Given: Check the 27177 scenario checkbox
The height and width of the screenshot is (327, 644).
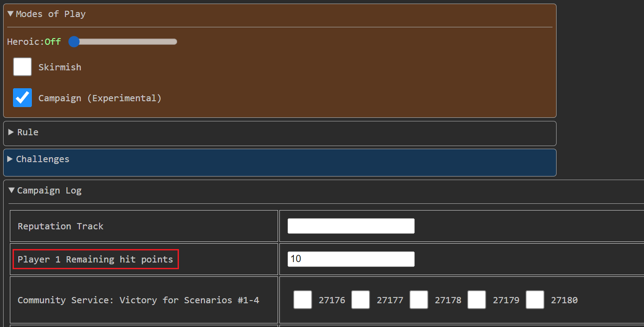Looking at the screenshot, I should coord(361,300).
